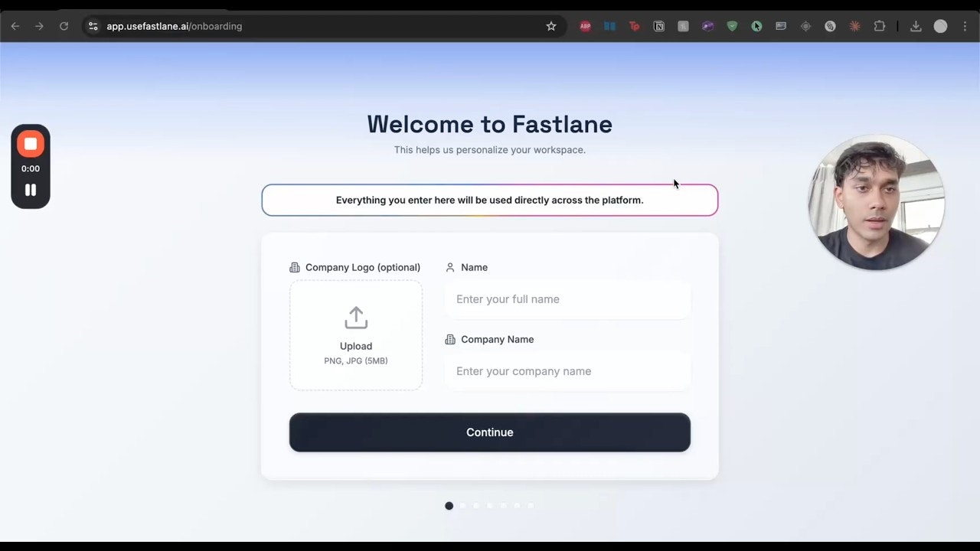
Task: Click the building icon beside Company Name label
Action: coord(449,339)
